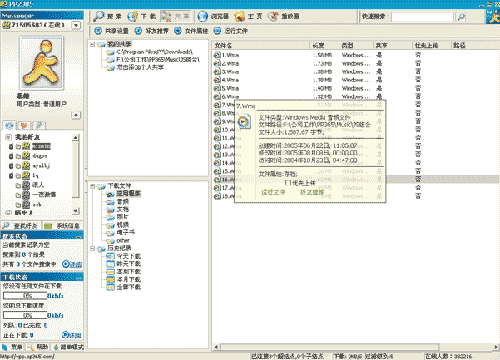Click the quick search magnifier icon
Screen dimensions: 500x360
click(x=461, y=16)
